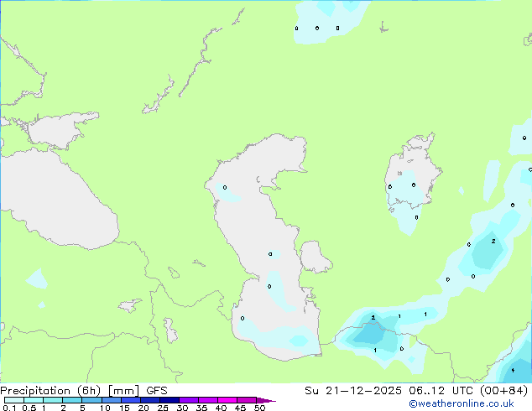The image size is (532, 411).
Task: Click the "(00+84)" forecast offset text
Action: (504, 391)
